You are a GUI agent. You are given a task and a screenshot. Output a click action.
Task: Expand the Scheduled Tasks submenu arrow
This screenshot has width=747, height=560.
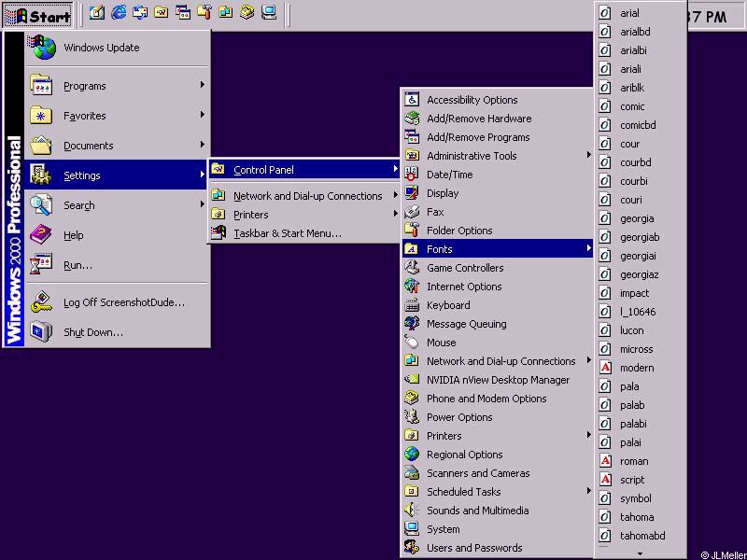pos(589,491)
